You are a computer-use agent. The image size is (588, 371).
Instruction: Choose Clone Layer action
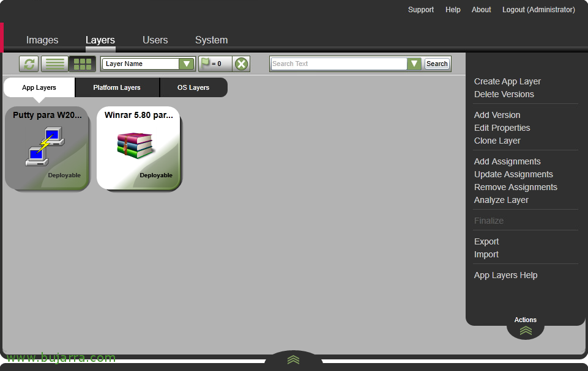pyautogui.click(x=497, y=141)
